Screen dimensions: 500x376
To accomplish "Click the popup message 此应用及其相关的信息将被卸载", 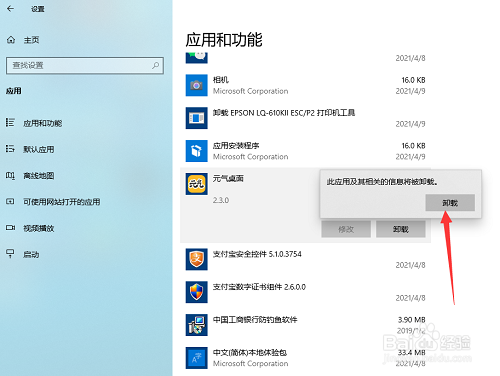I will click(x=382, y=182).
